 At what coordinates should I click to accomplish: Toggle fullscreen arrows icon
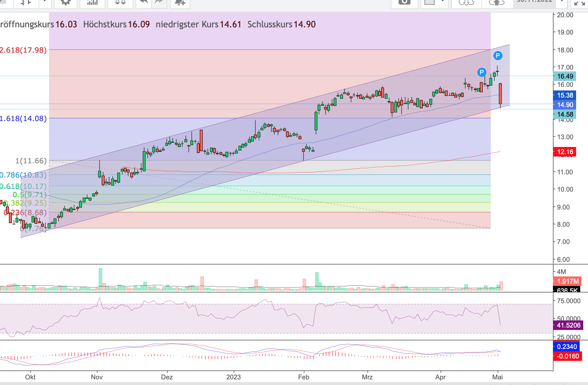(579, 3)
